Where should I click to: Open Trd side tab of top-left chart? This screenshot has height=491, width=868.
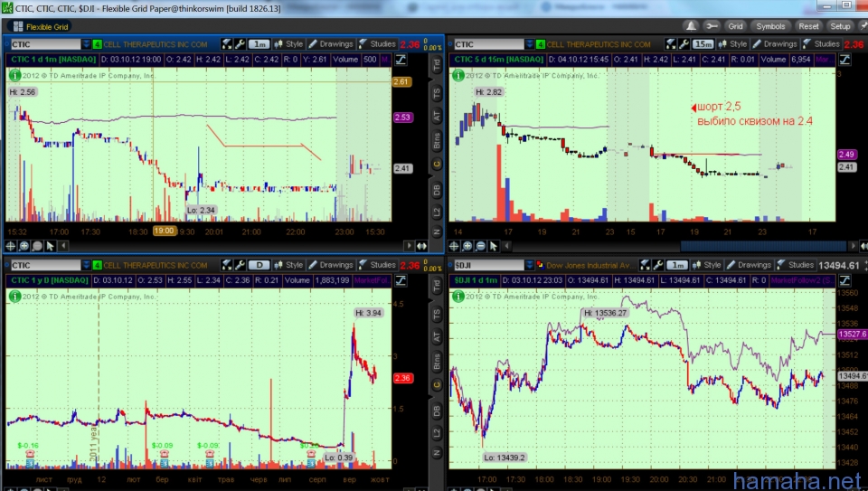pyautogui.click(x=437, y=65)
